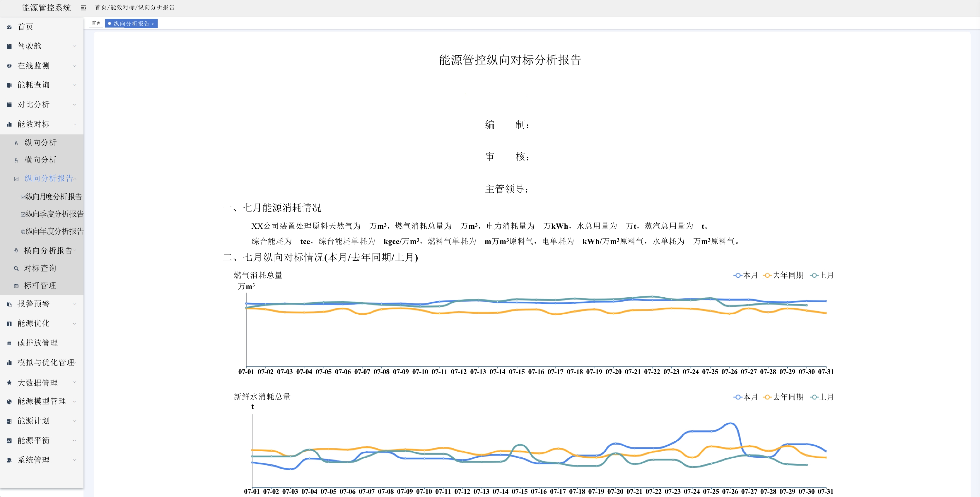
Task: Click the 纵向年度分析报告 item icon
Action: point(23,231)
